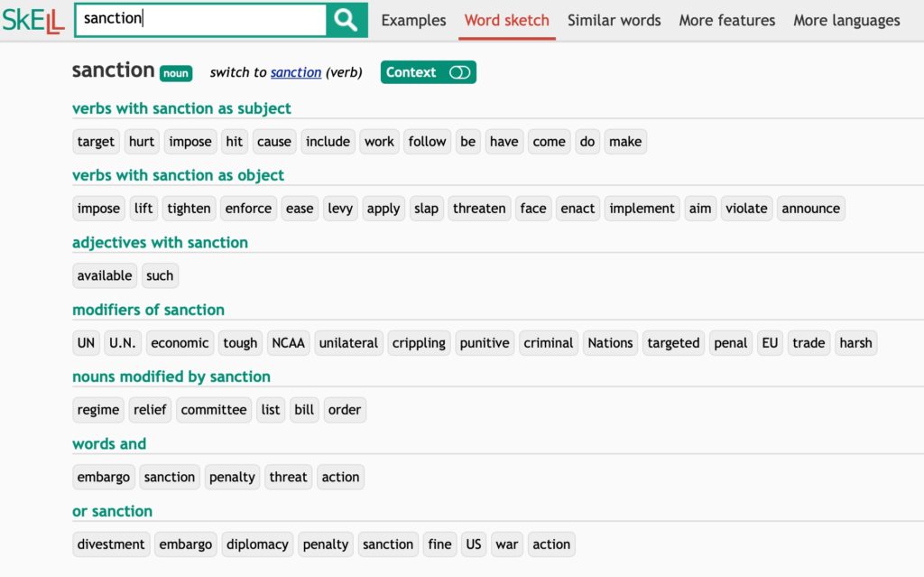Open the Examples tab
924x577 pixels.
tap(413, 20)
